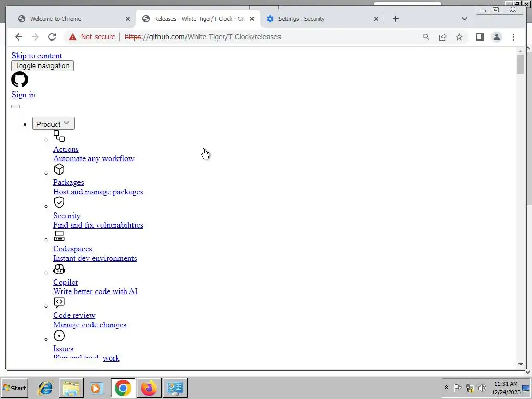
Task: Open Firefox from the taskbar
Action: click(x=149, y=388)
